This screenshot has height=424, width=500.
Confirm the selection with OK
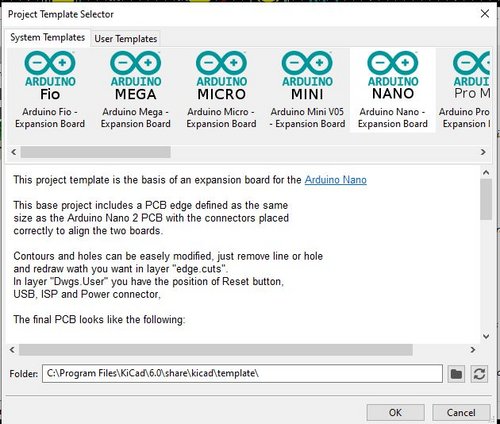point(395,412)
